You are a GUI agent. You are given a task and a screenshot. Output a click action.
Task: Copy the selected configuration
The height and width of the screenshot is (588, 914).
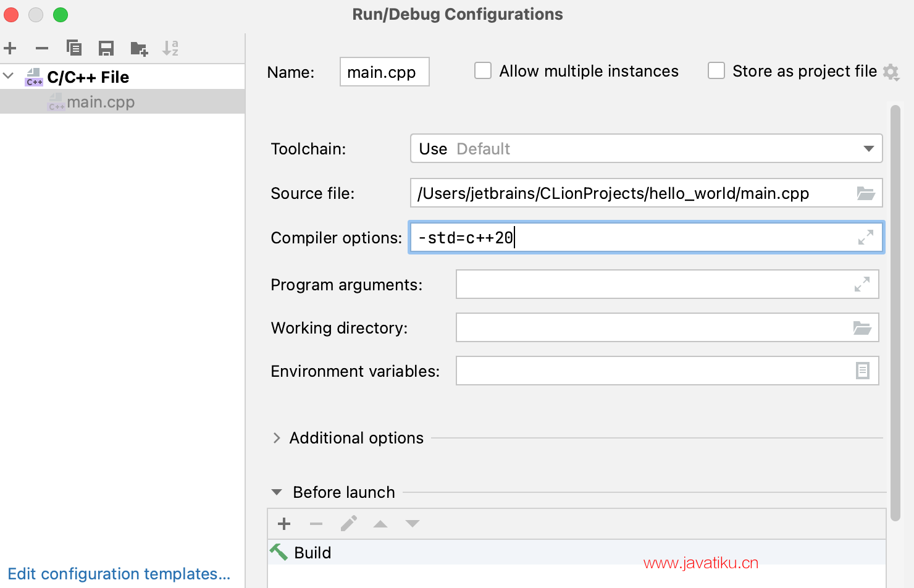point(74,48)
